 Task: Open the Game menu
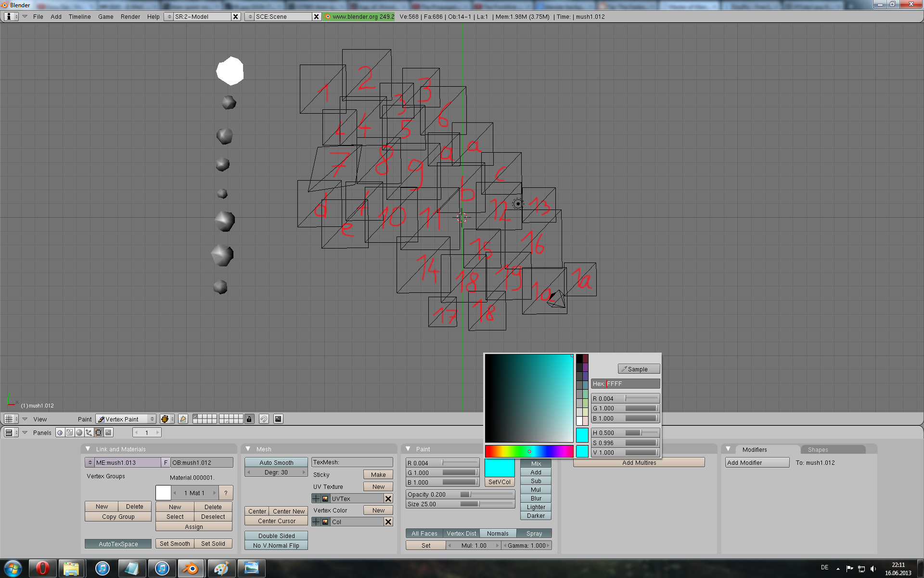coord(106,16)
